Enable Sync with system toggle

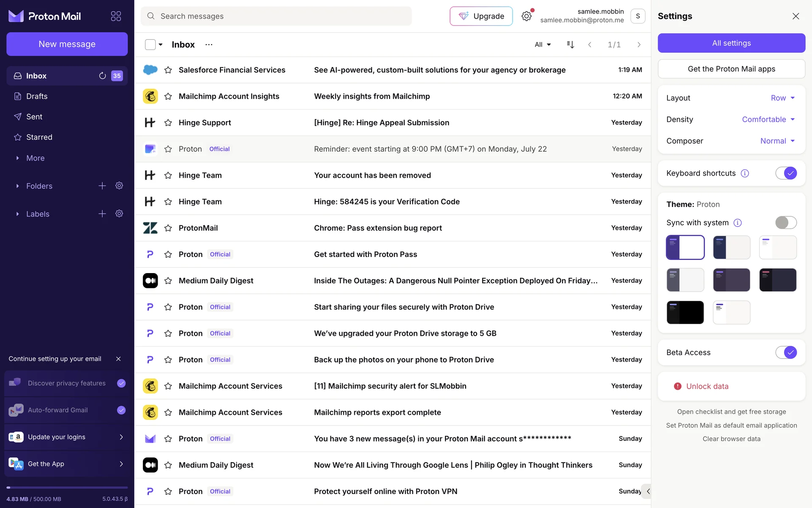786,223
